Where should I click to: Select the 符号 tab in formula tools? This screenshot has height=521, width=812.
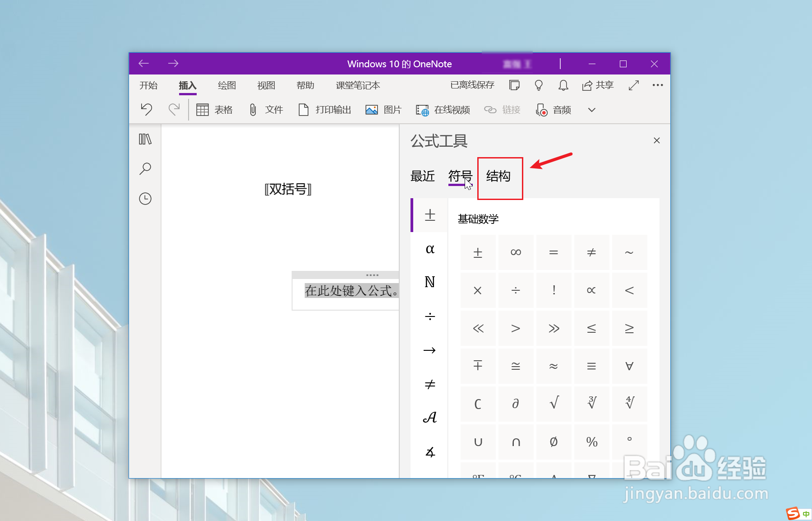point(460,176)
